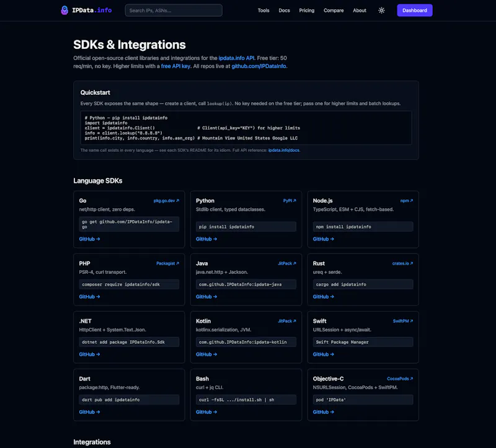Click the 'Swift Package Manager' snippet
The image size is (496, 448).
363,342
